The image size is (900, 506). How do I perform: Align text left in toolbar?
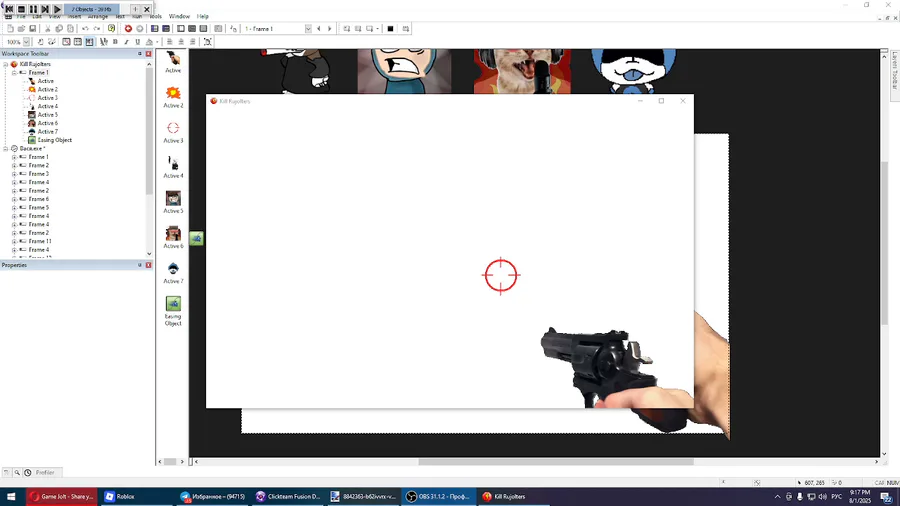point(169,42)
